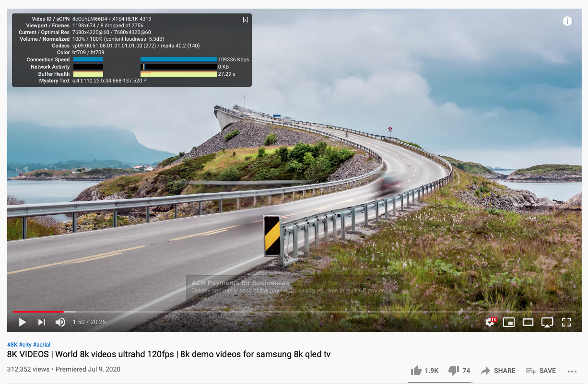The height and width of the screenshot is (384, 588).
Task: Click the 1:50 / 20:25 time display
Action: (x=89, y=322)
